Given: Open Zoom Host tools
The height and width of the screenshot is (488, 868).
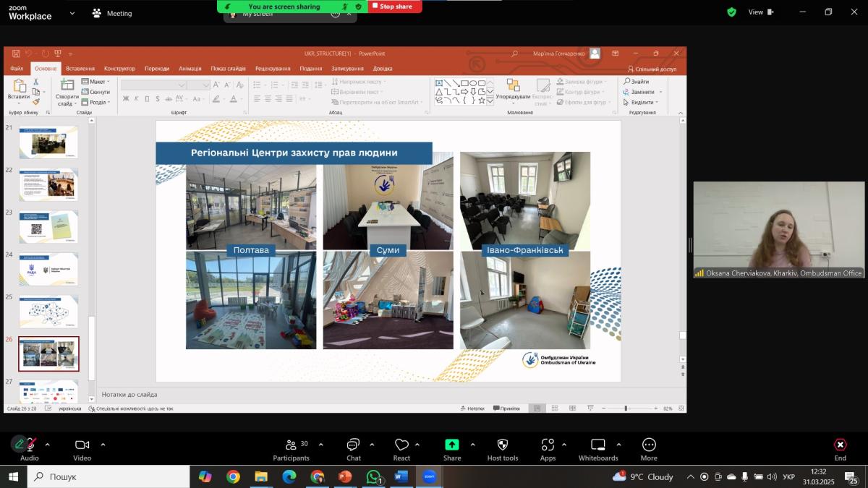Looking at the screenshot, I should (x=503, y=448).
